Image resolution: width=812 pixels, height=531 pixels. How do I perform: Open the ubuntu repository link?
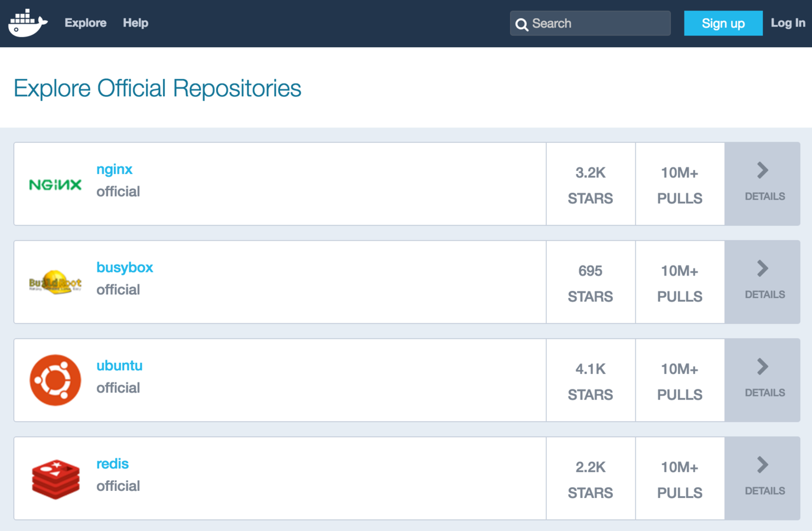(119, 365)
